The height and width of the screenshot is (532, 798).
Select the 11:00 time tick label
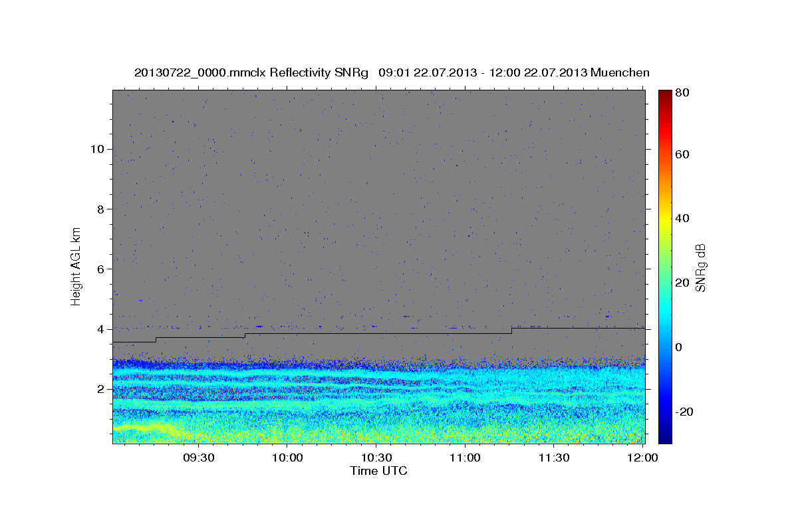point(465,458)
